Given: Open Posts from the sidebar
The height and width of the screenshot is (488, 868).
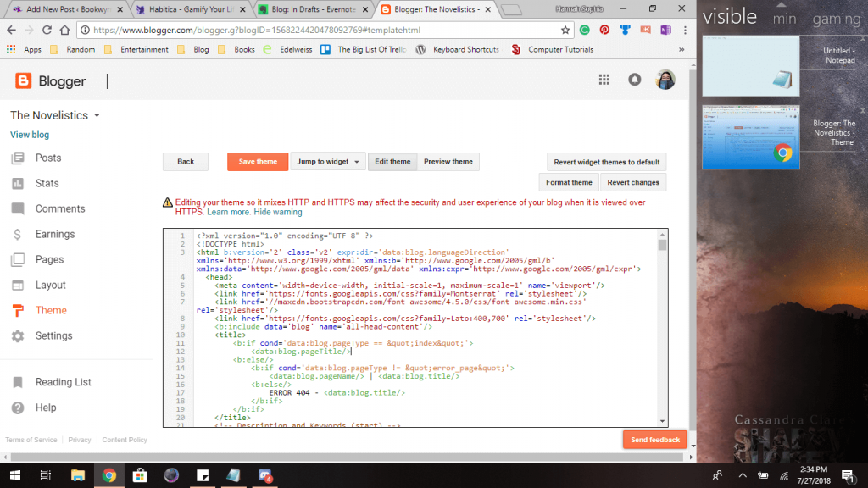Looking at the screenshot, I should pyautogui.click(x=47, y=158).
